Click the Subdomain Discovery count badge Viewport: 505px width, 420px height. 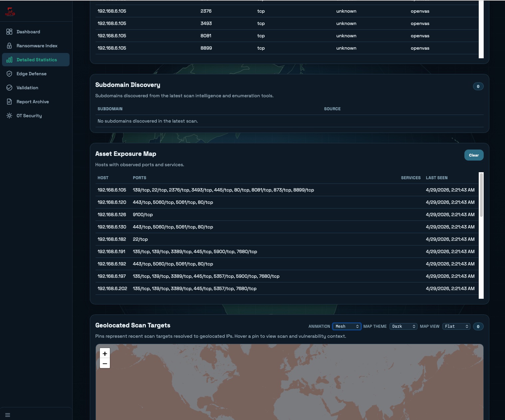pos(478,87)
